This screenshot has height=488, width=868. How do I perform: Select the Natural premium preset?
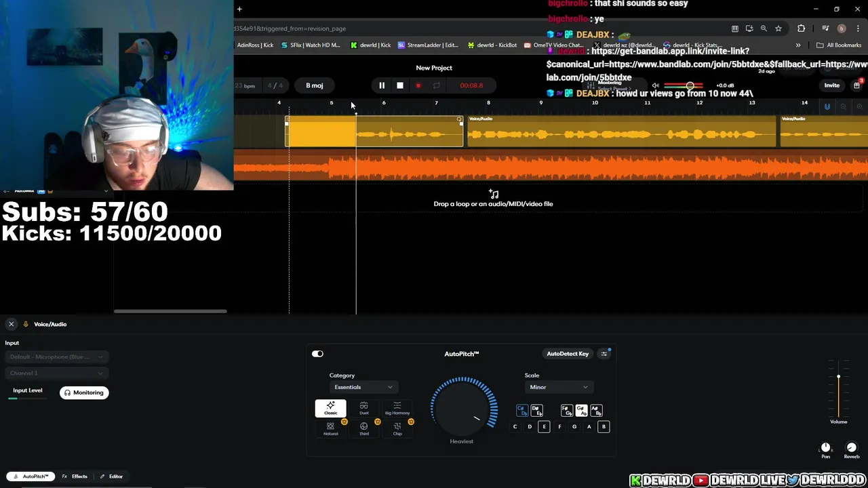[x=330, y=428]
